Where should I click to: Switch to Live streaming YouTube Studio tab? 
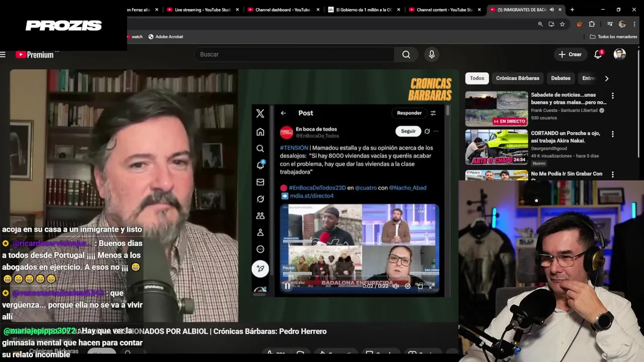202,10
